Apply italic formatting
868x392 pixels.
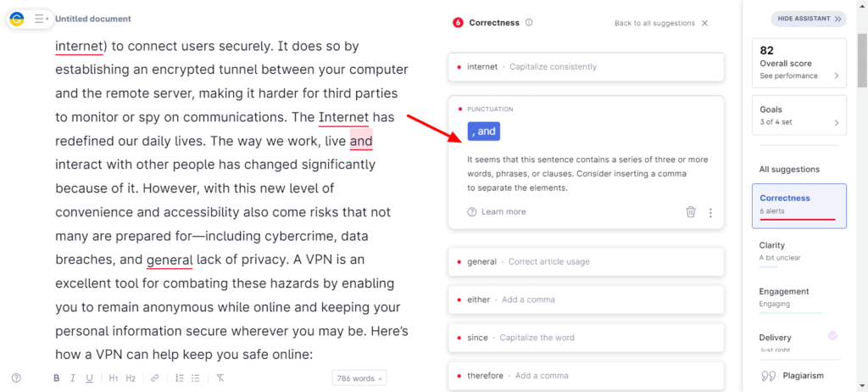coord(73,378)
